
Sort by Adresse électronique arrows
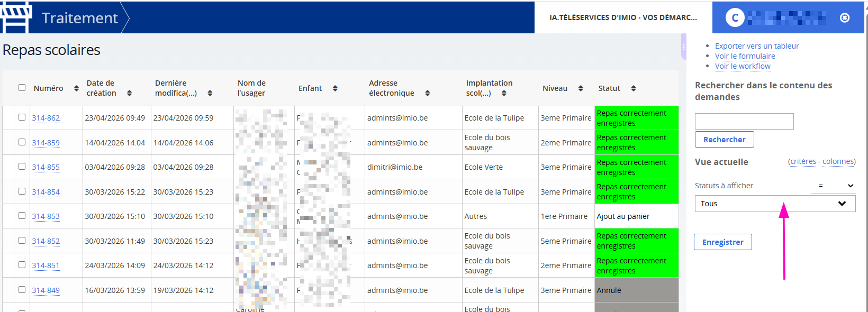click(427, 93)
